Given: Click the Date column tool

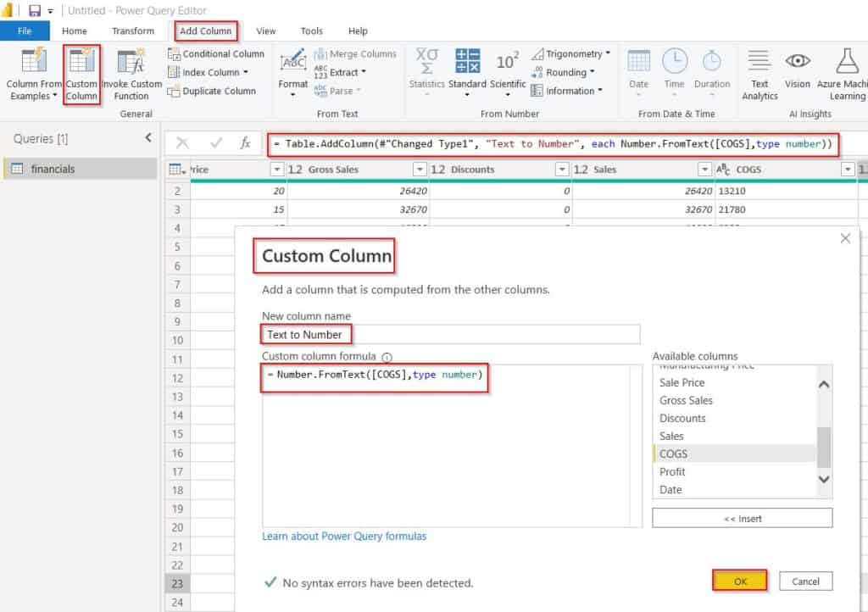Looking at the screenshot, I should [x=638, y=72].
